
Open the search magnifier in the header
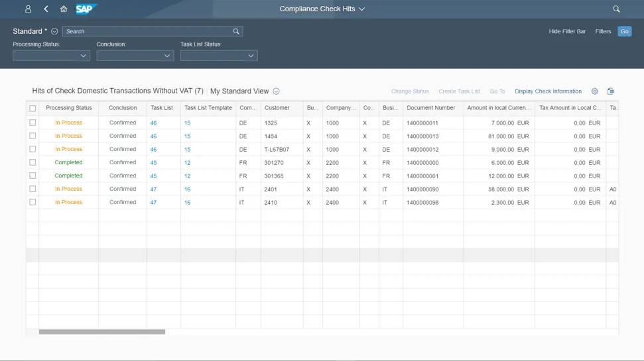pos(616,9)
